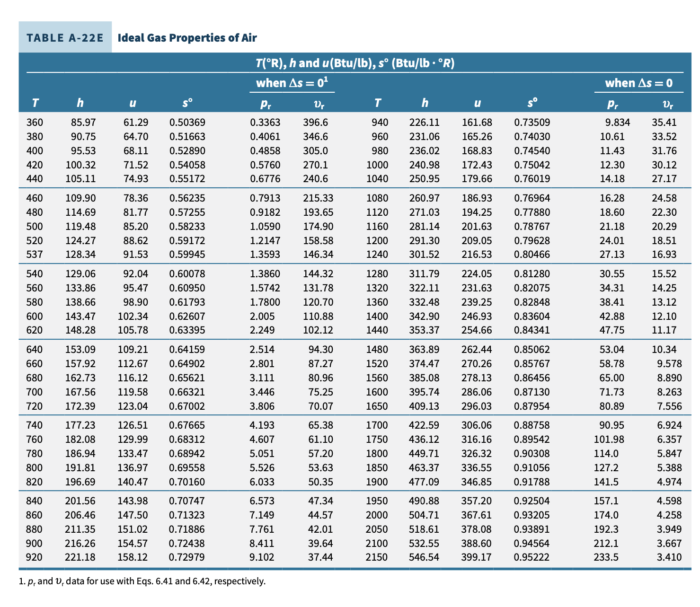The image size is (700, 607).
Task: Click vr value 94.30 at T 640
Action: (x=320, y=350)
